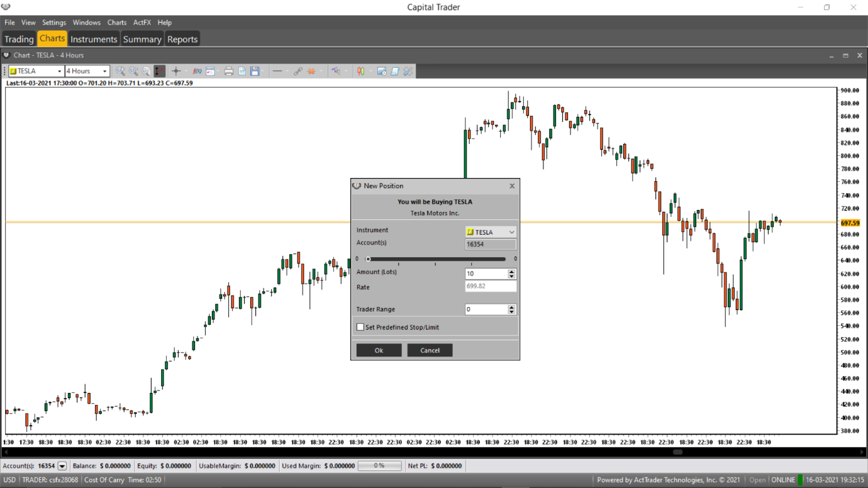Click the blue scroll page icon
Screen dimensions: 868x488
(x=395, y=71)
